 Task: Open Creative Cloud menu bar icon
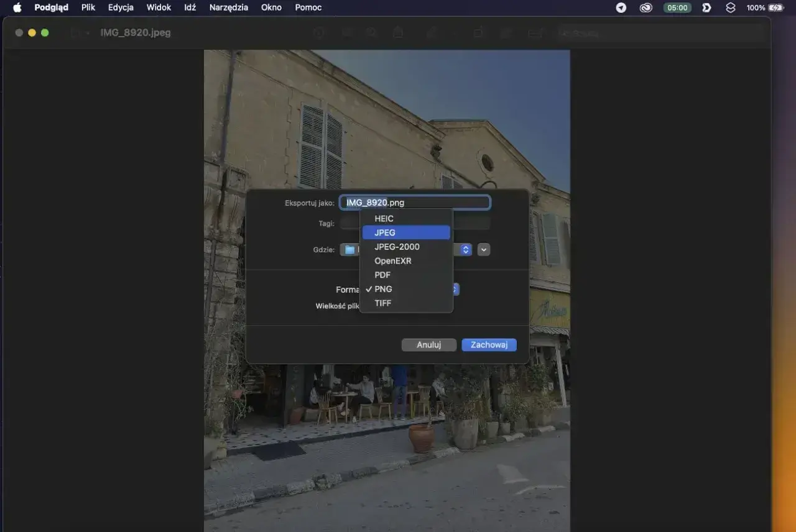pos(646,7)
